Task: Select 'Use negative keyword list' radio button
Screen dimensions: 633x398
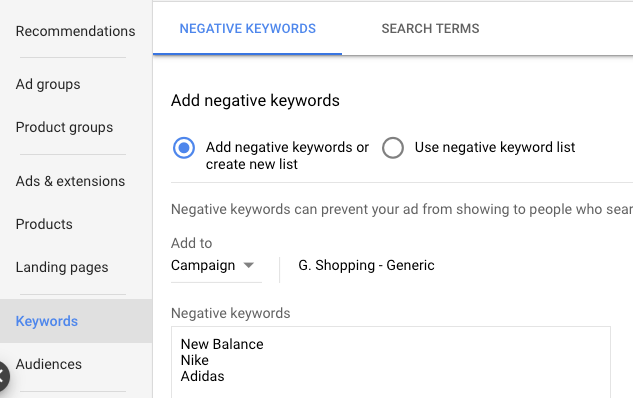Action: tap(393, 148)
